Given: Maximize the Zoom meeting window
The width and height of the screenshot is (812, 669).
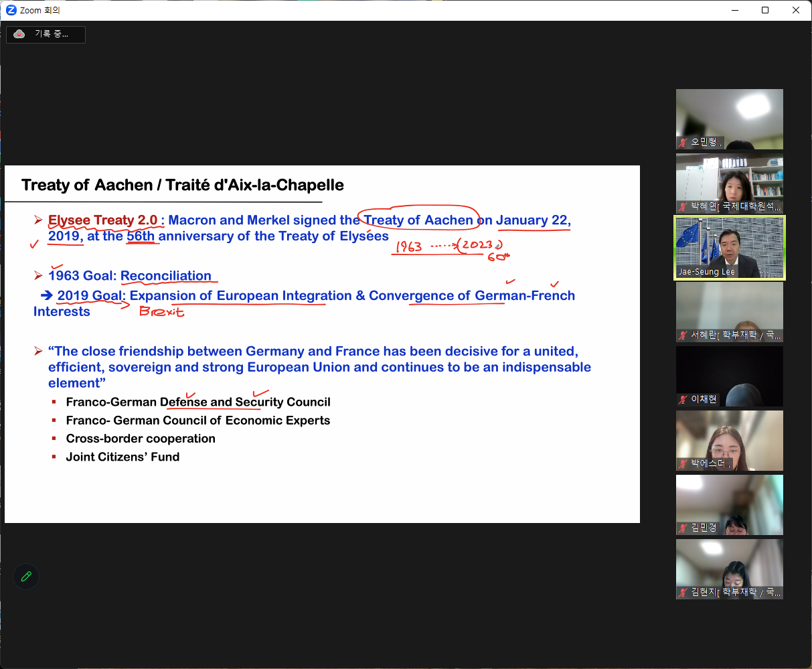Looking at the screenshot, I should point(765,10).
